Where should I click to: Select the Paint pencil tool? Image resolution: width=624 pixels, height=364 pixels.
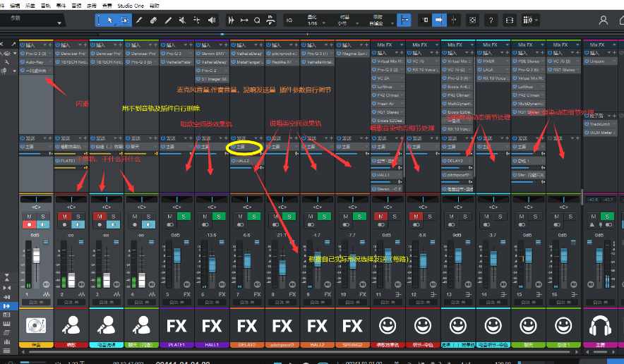pos(140,20)
